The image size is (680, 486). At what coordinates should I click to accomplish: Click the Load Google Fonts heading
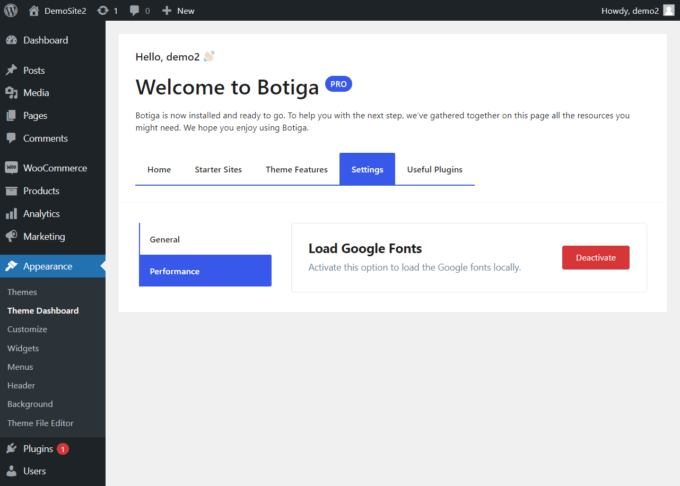click(365, 248)
